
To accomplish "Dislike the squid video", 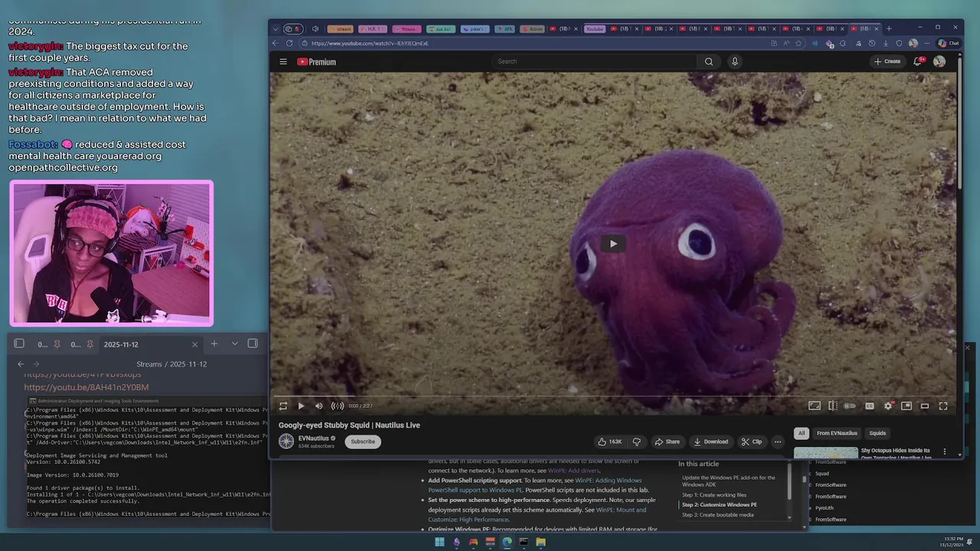I will (x=636, y=442).
